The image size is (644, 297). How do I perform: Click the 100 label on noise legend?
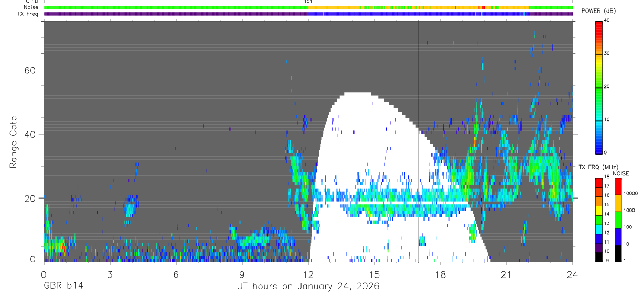click(628, 227)
